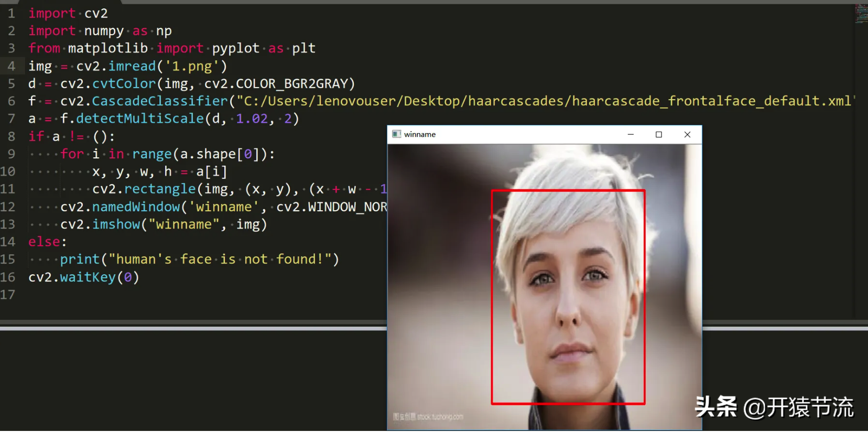Click line number 14 in the gutter
This screenshot has width=868, height=432.
click(8, 242)
